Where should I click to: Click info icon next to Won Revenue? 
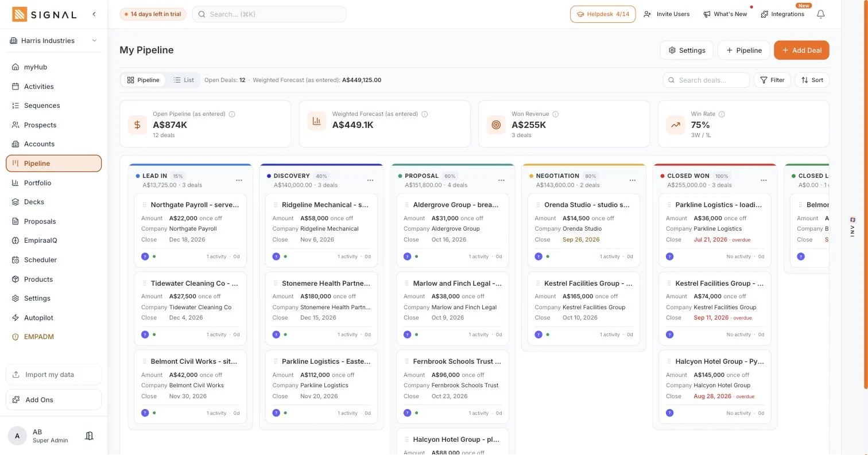[x=555, y=114]
